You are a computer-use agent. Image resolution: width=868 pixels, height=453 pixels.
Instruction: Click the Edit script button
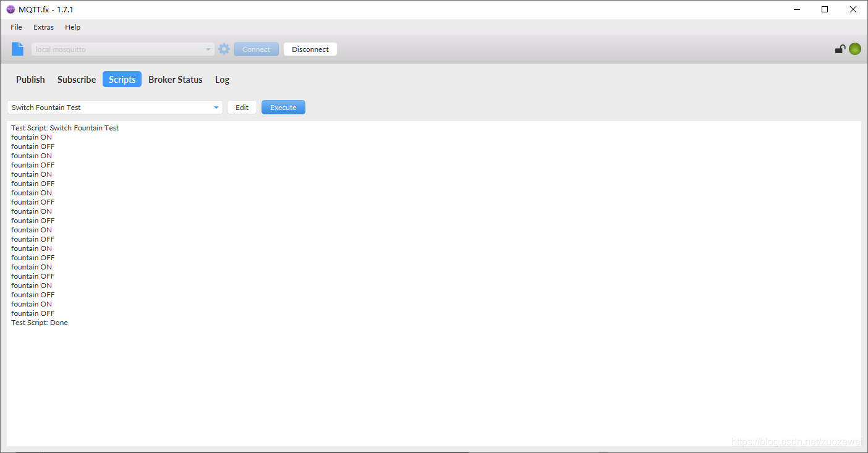(x=242, y=108)
